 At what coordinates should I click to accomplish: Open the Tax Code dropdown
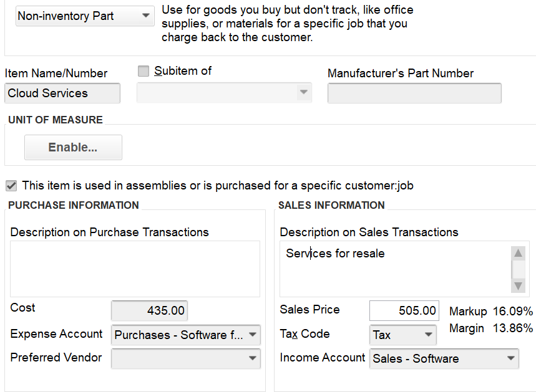[x=428, y=335]
